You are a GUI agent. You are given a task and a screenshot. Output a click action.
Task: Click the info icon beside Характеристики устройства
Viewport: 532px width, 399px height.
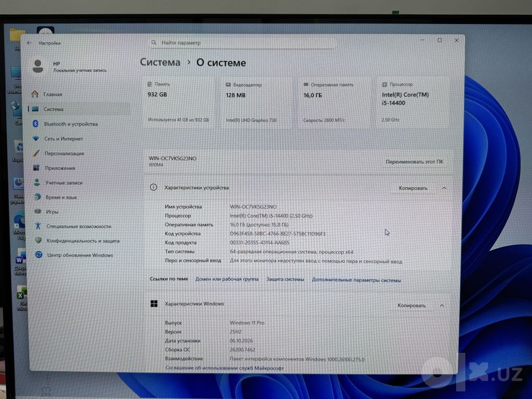pyautogui.click(x=153, y=188)
